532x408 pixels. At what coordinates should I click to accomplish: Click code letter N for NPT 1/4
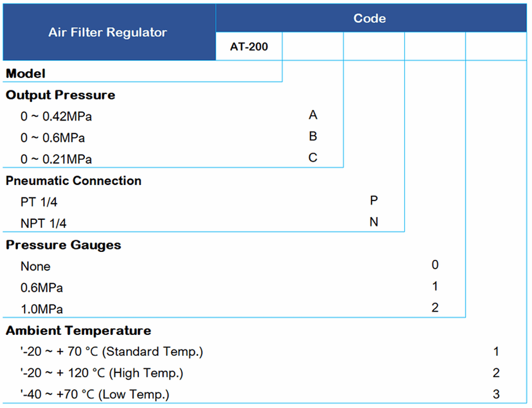(x=374, y=222)
